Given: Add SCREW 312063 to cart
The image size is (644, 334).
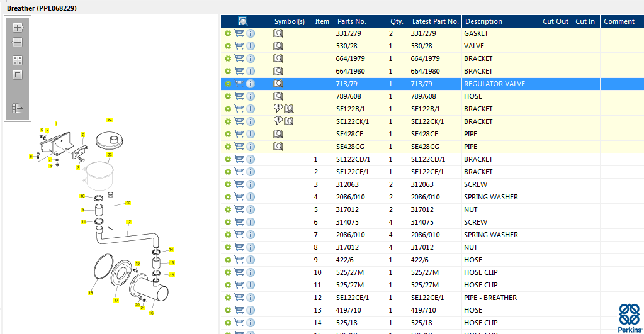Looking at the screenshot, I should pos(239,184).
